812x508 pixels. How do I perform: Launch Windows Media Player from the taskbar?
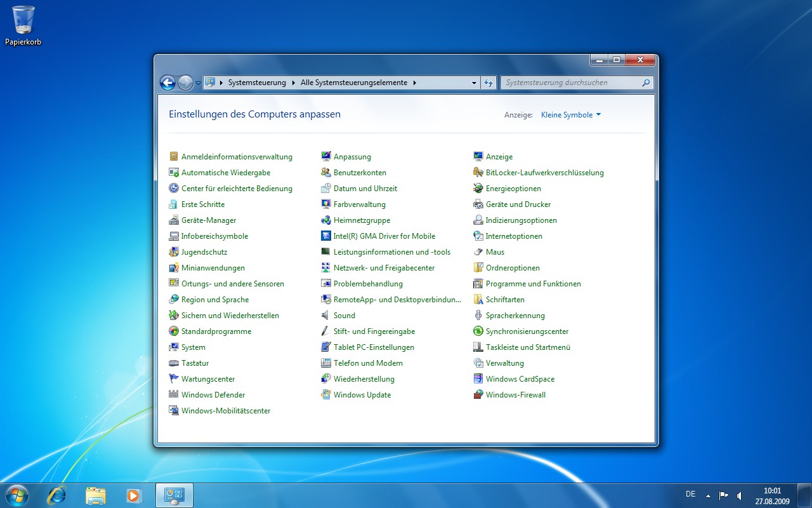click(134, 495)
